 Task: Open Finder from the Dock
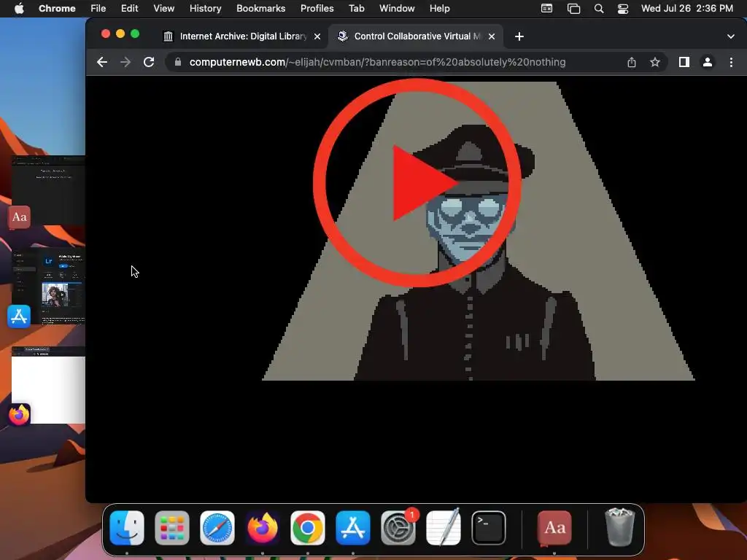point(127,528)
